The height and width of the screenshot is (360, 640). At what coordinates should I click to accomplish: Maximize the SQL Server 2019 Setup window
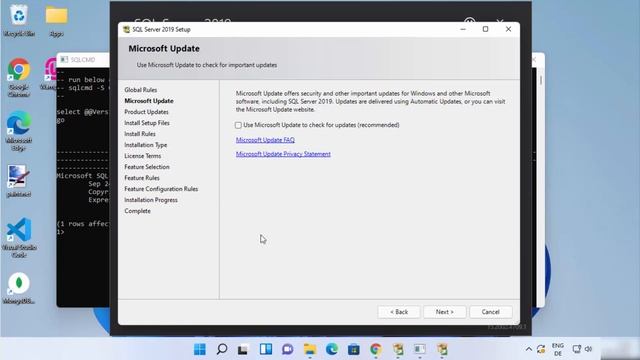coord(485,29)
